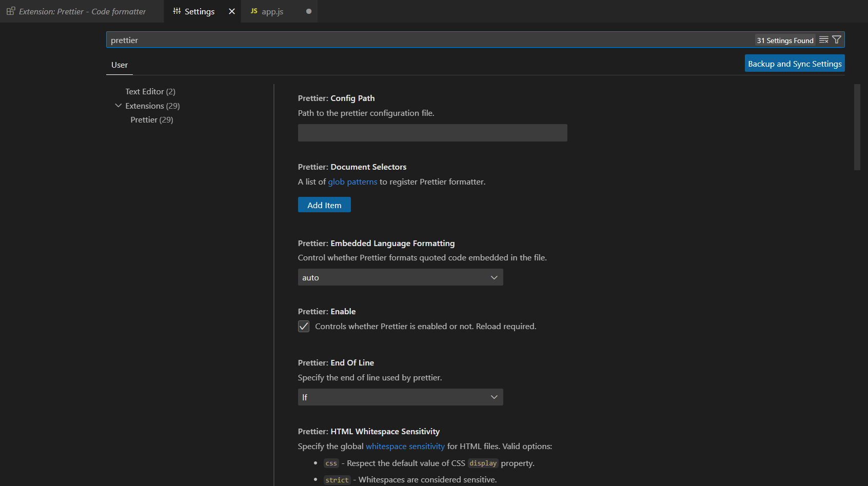868x486 pixels.
Task: Open the End Of Line dropdown
Action: click(400, 397)
